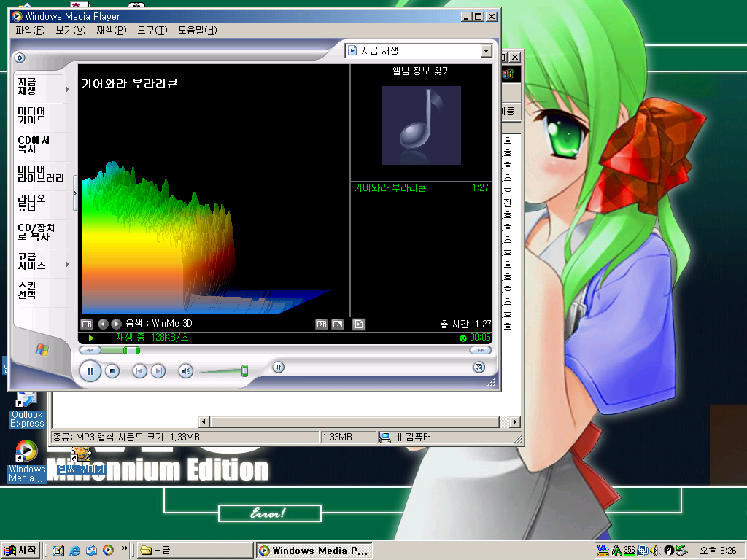Adjust the volume slider handle
This screenshot has width=747, height=560.
tap(244, 371)
